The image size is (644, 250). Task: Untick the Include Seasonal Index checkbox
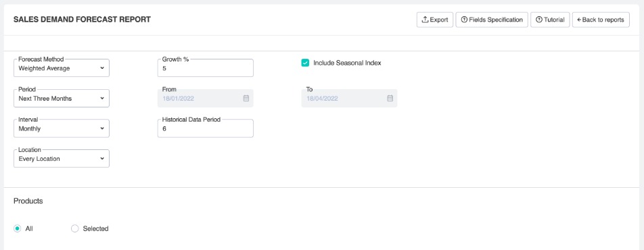[x=305, y=63]
